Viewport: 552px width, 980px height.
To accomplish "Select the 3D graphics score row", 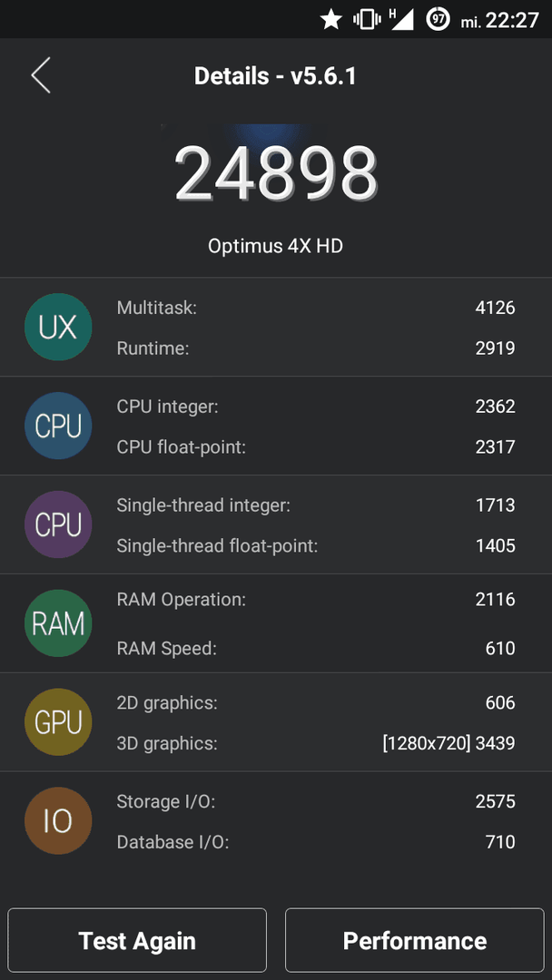I will click(x=316, y=743).
